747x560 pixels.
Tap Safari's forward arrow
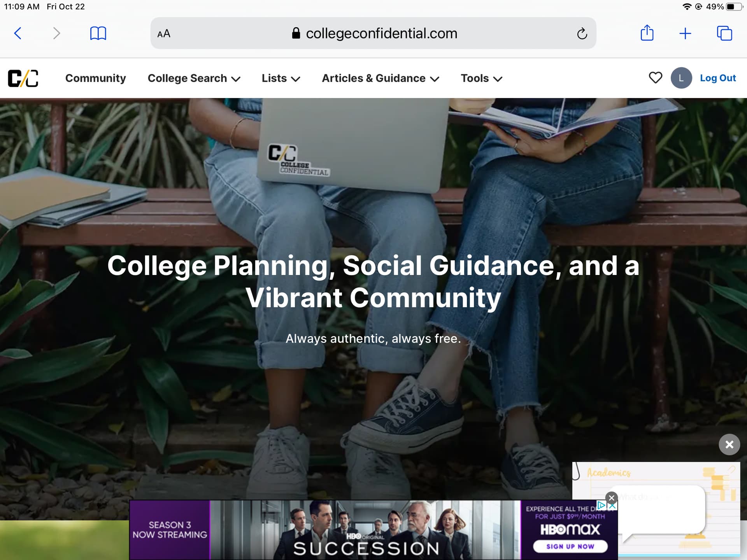tap(56, 33)
